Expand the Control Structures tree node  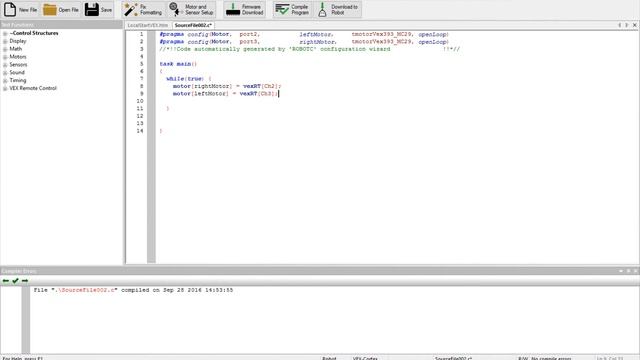[x=5, y=33]
